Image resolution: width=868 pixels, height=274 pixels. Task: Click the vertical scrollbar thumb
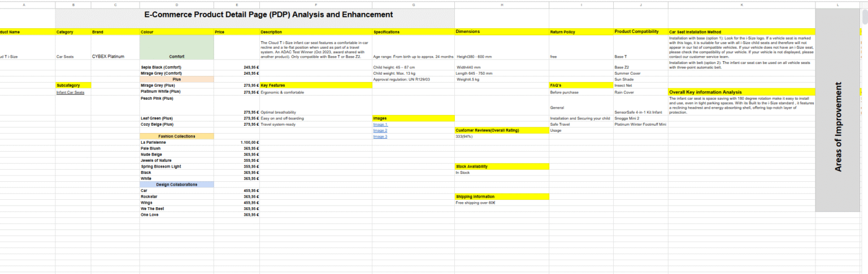click(864, 17)
